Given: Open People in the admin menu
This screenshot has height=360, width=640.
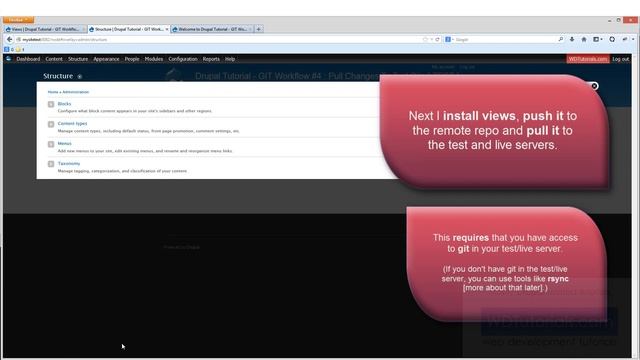Looking at the screenshot, I should [x=132, y=59].
